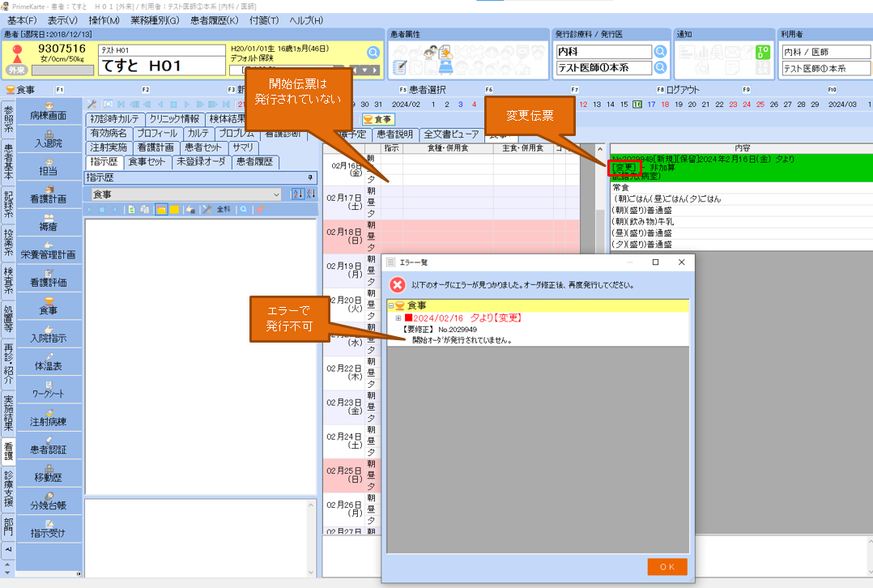The image size is (873, 588).
Task: Toggle ascending A-Z sort button
Action: (x=298, y=194)
